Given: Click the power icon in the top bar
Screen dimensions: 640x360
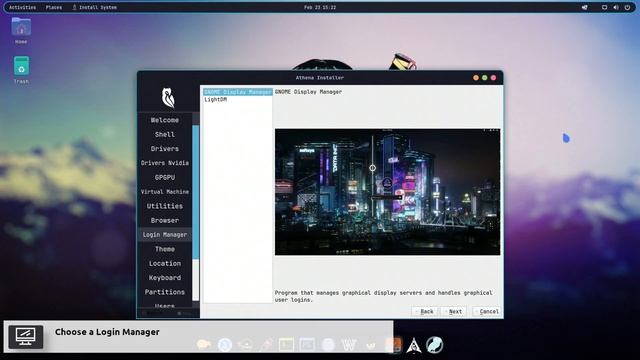Looking at the screenshot, I should [x=627, y=7].
